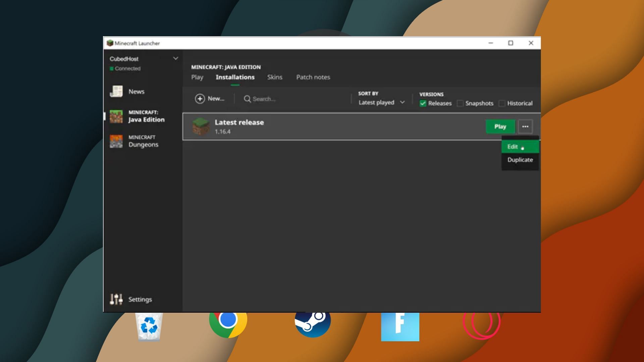
Task: Enable the Snapshots checkbox
Action: pyautogui.click(x=460, y=103)
